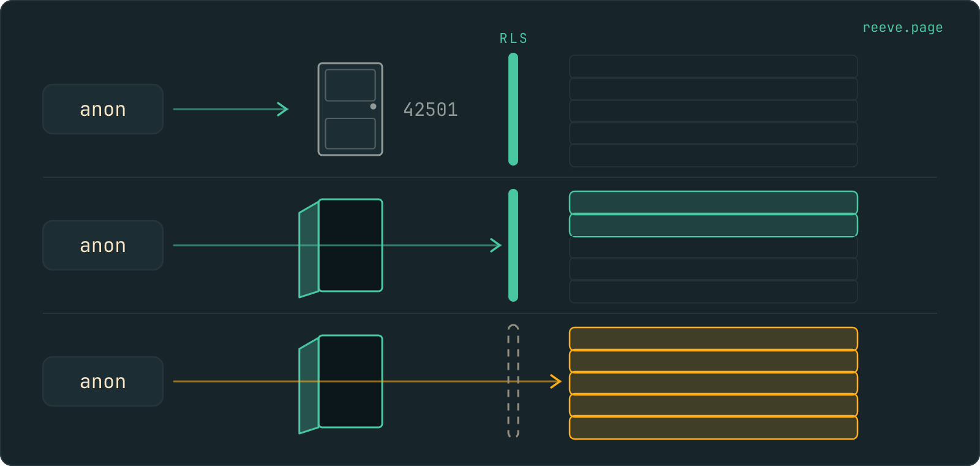This screenshot has width=980, height=466.
Task: Click the solid green RLS bar in top row
Action: coord(513,109)
